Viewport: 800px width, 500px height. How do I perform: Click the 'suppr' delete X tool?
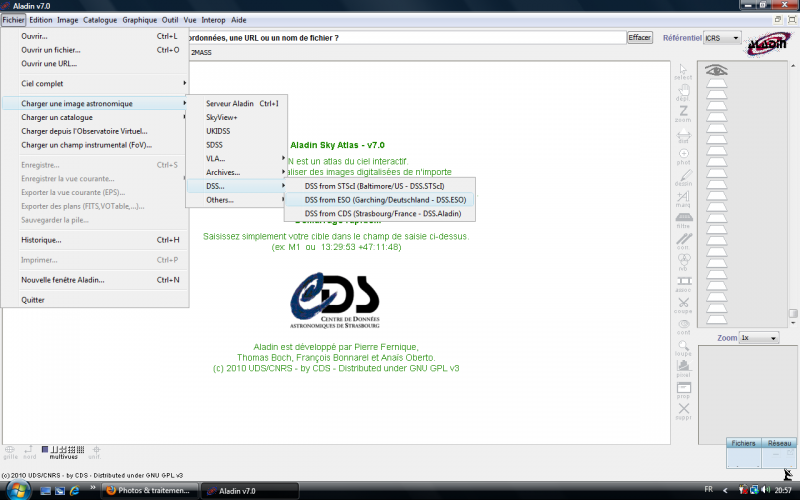coord(683,411)
